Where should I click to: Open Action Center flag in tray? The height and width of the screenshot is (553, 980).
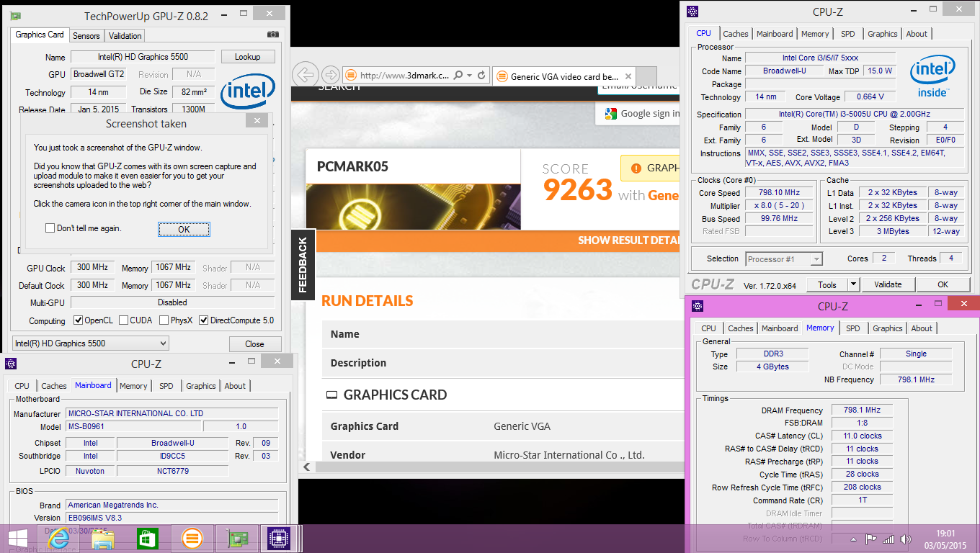(x=870, y=539)
